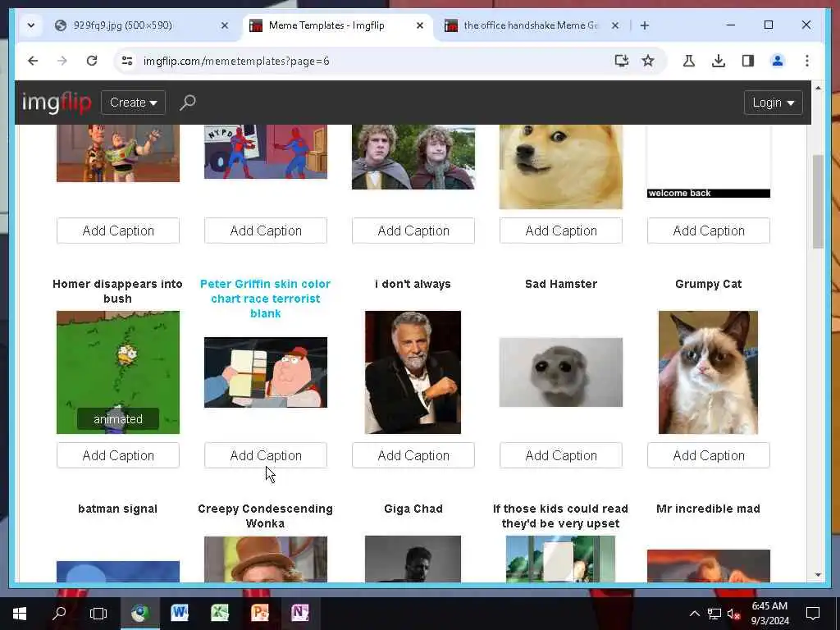Switch to the office handshake Meme tab
This screenshot has height=630, width=840.
pos(531,25)
